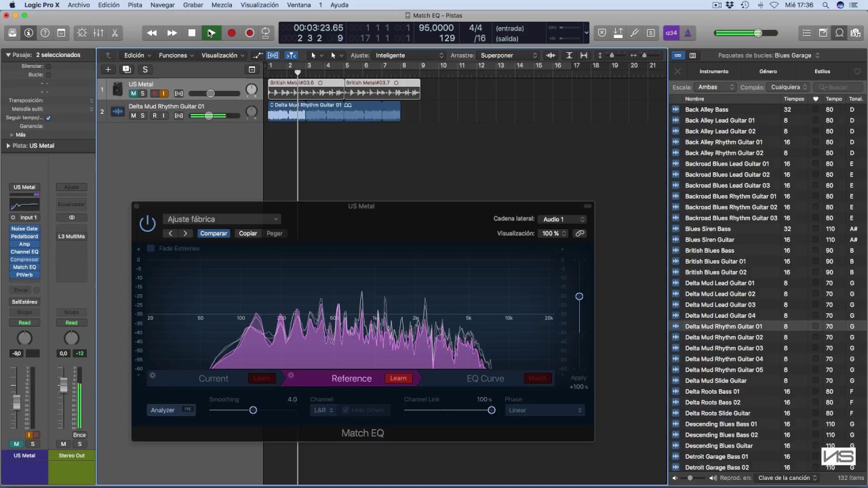Open the Smart Controls dial icon
The width and height of the screenshot is (868, 488).
(82, 33)
